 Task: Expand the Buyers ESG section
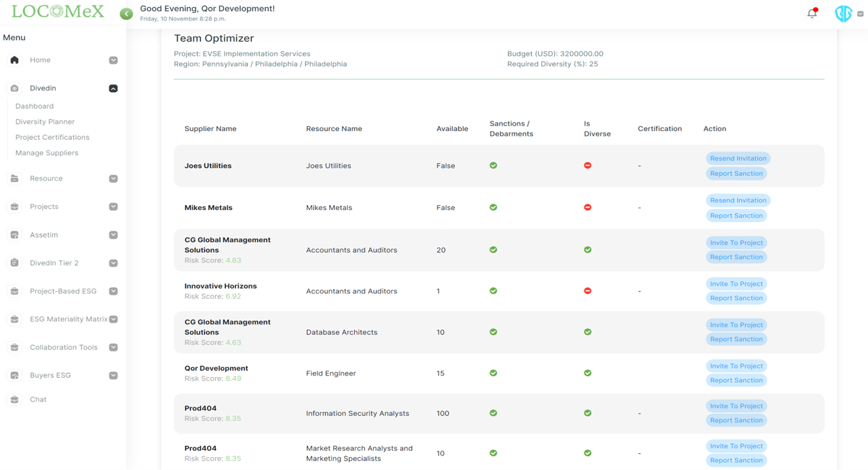[x=113, y=375]
